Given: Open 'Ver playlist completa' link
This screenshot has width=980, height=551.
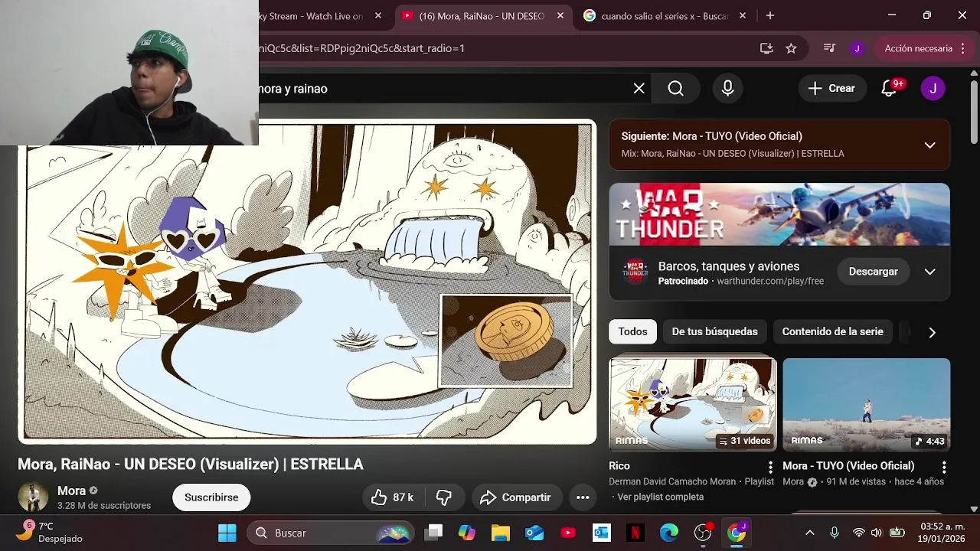Looking at the screenshot, I should click(x=660, y=497).
